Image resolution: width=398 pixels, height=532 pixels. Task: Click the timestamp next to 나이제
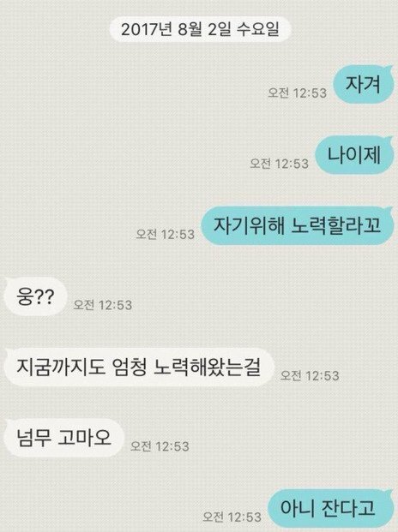coord(279,164)
